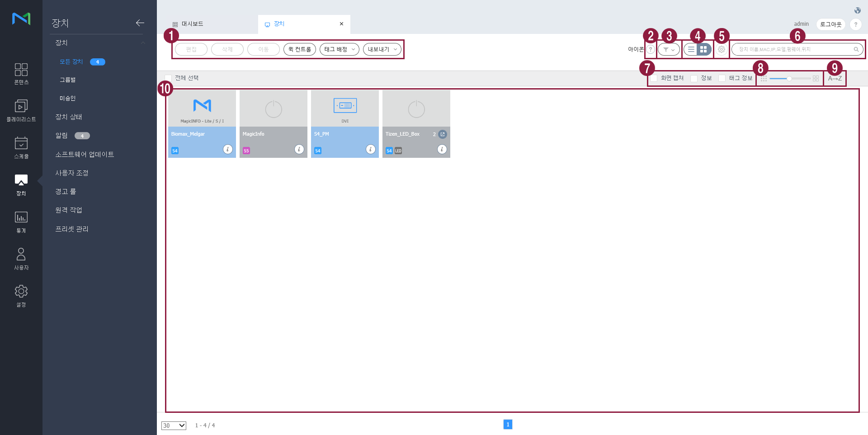Screen dimensions: 868x435
Task: Enable the 화면 캡처 checkbox
Action: (x=654, y=78)
